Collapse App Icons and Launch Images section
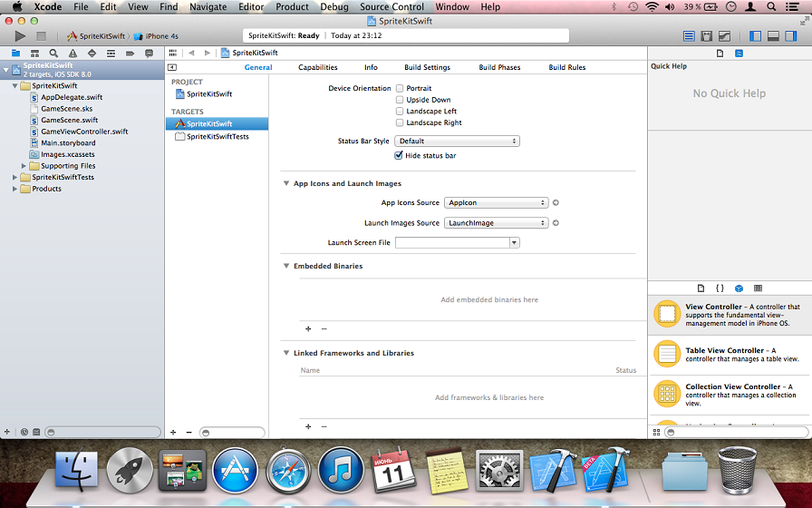Image resolution: width=812 pixels, height=508 pixels. pyautogui.click(x=285, y=183)
